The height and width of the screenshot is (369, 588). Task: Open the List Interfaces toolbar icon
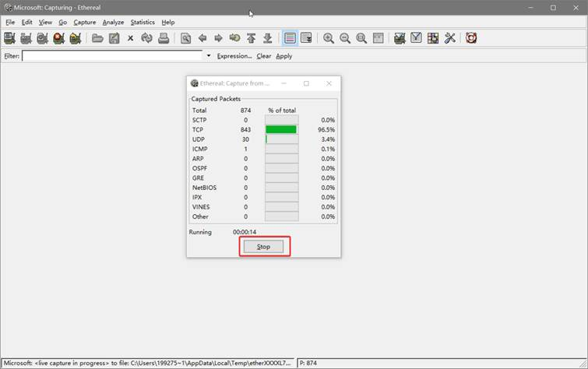point(9,38)
